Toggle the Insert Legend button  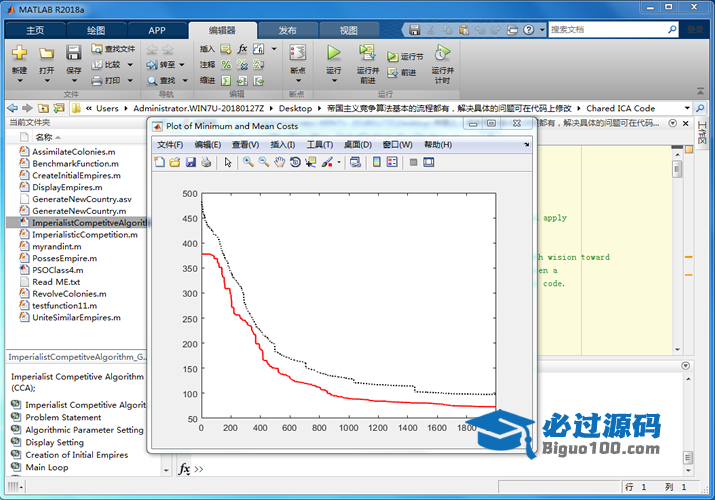393,162
